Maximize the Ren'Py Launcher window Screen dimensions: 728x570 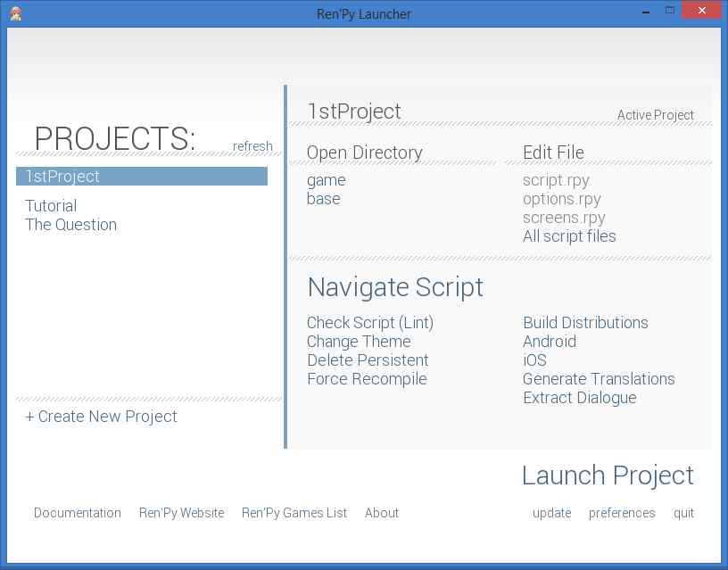click(x=669, y=11)
